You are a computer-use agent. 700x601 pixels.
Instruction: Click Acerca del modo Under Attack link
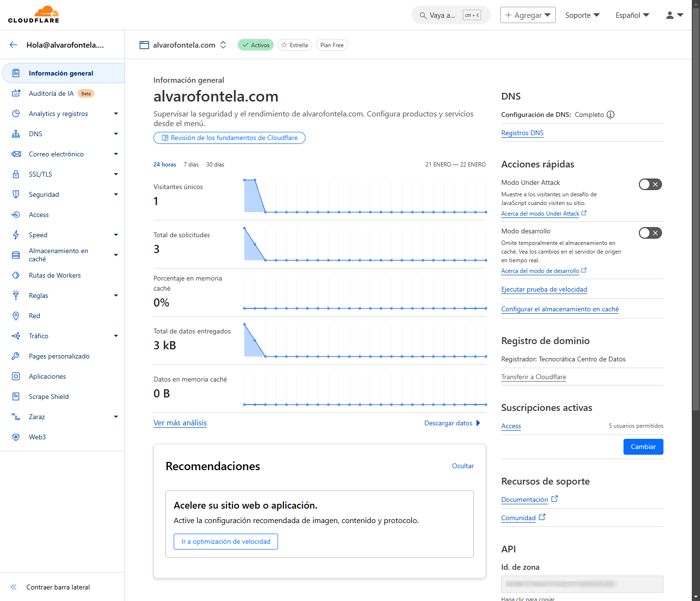[x=544, y=214]
